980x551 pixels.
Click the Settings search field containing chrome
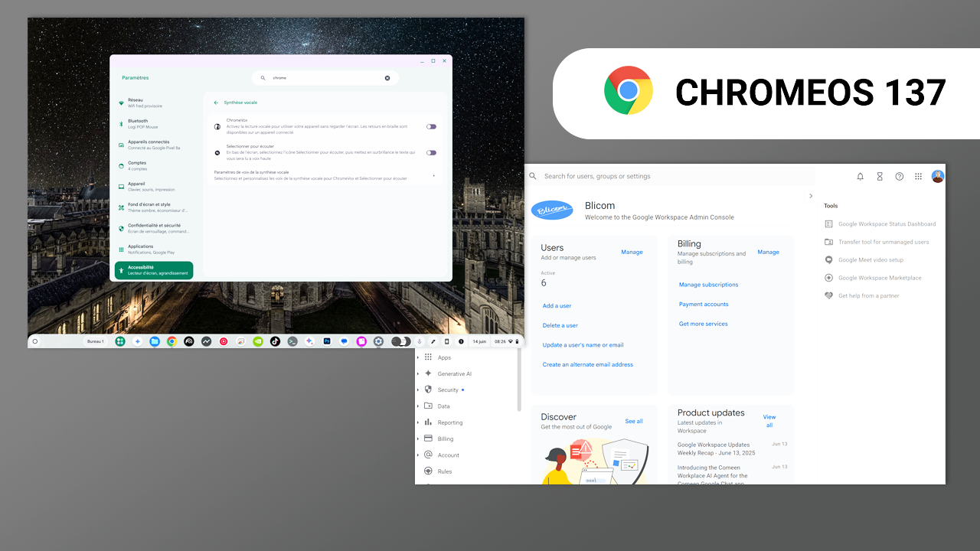pyautogui.click(x=325, y=78)
